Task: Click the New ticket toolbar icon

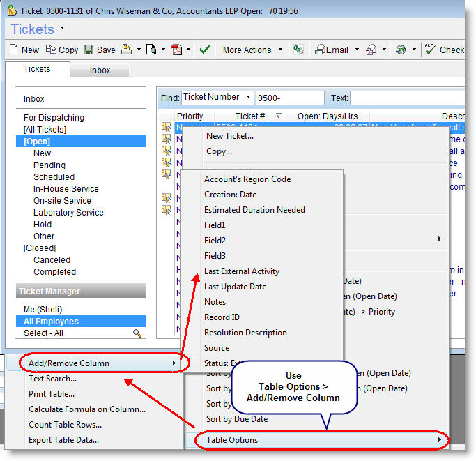Action: coord(15,50)
